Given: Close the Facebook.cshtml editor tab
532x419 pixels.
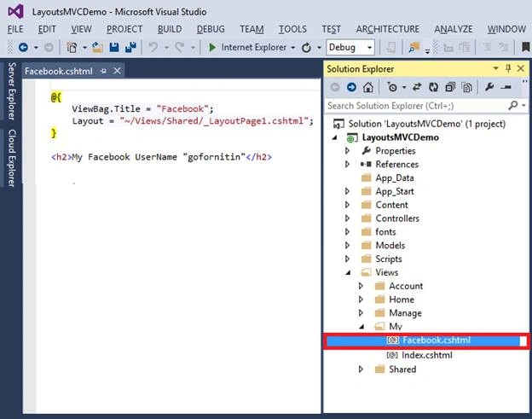Looking at the screenshot, I should point(117,71).
